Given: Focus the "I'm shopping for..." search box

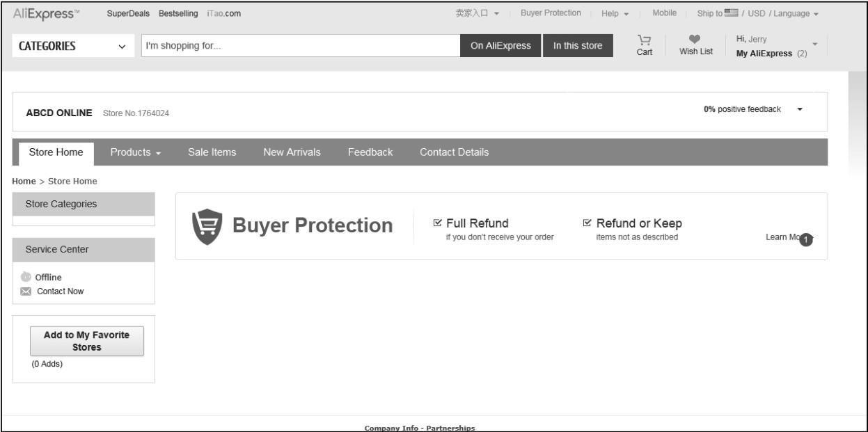Looking at the screenshot, I should pos(300,47).
